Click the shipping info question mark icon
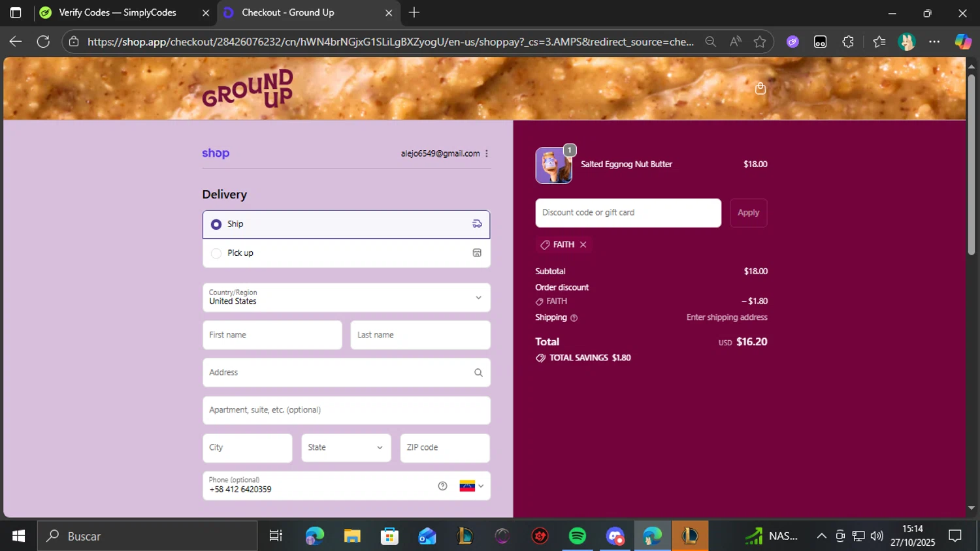 [x=574, y=318]
